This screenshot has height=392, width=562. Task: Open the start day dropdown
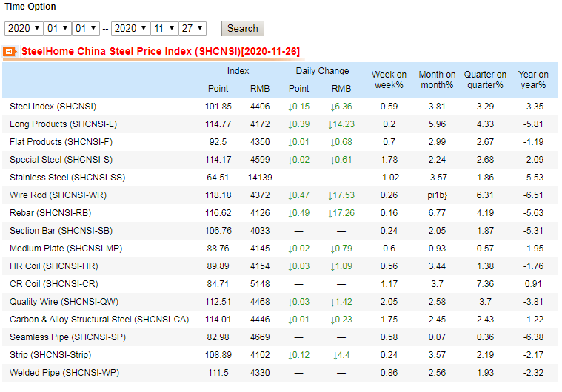(85, 28)
